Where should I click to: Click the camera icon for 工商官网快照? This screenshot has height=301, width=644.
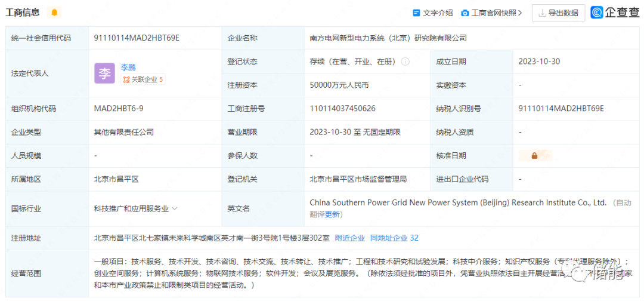(x=465, y=13)
